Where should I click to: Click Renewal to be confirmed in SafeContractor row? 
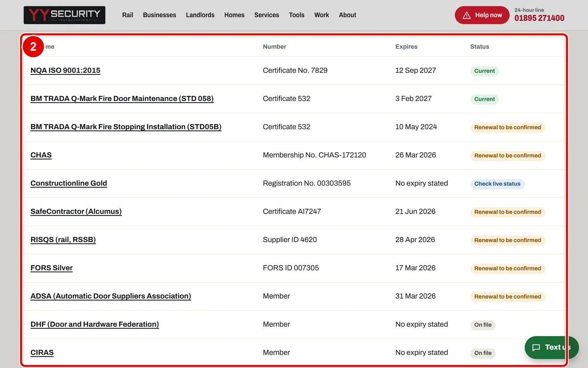pyautogui.click(x=507, y=212)
